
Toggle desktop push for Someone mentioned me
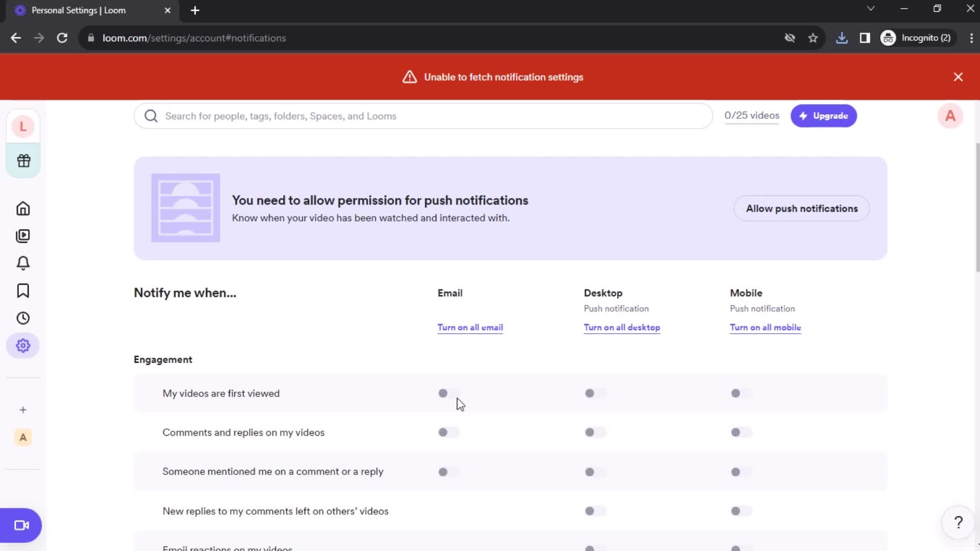point(595,472)
